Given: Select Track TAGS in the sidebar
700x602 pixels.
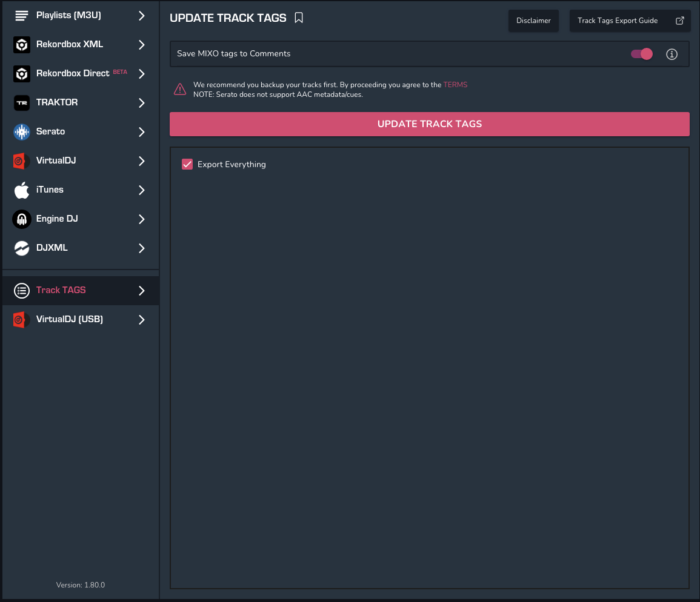Looking at the screenshot, I should click(61, 290).
